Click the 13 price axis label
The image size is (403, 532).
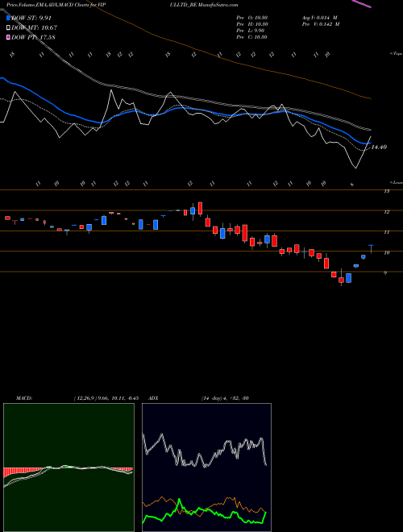(386, 191)
